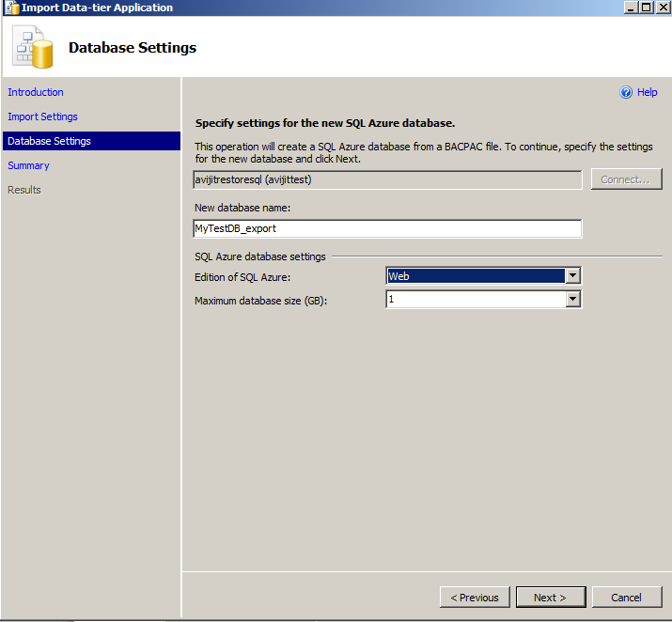Viewport: 672px width, 622px height.
Task: Click the Results step in the sidebar
Action: point(24,190)
